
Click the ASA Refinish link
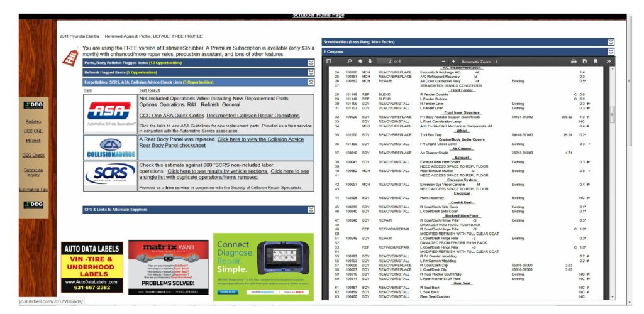pos(210,105)
